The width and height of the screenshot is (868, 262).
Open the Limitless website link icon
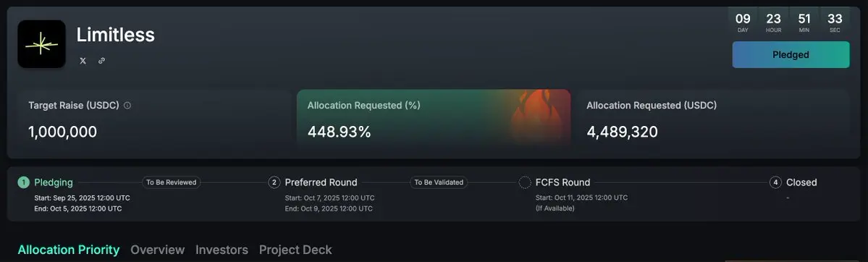click(x=101, y=61)
